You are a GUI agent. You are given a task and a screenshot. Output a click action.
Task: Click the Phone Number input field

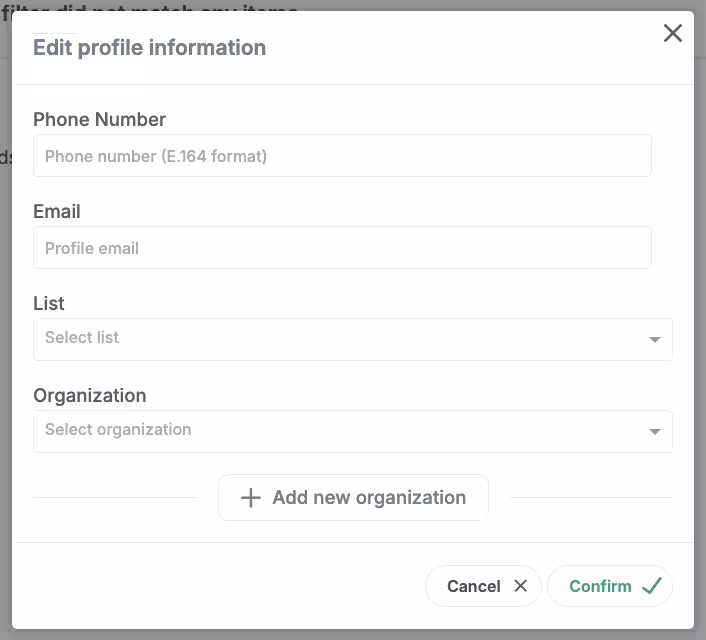coord(342,156)
